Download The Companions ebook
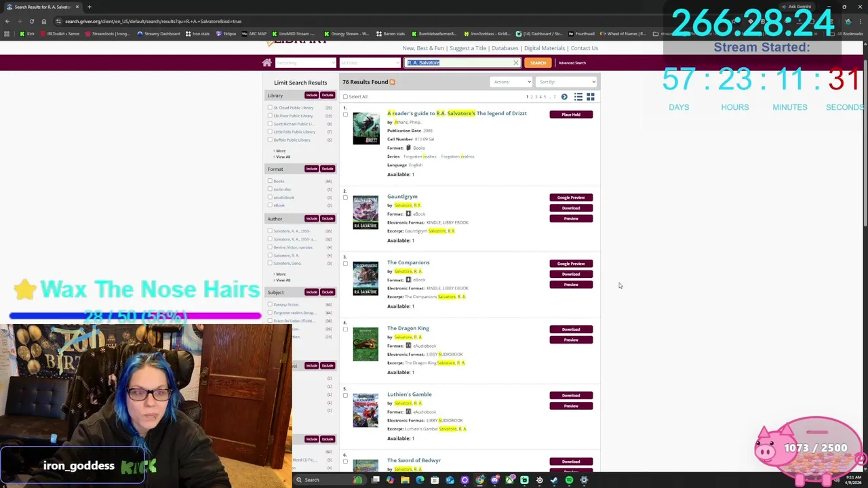This screenshot has height=488, width=868. coord(571,274)
